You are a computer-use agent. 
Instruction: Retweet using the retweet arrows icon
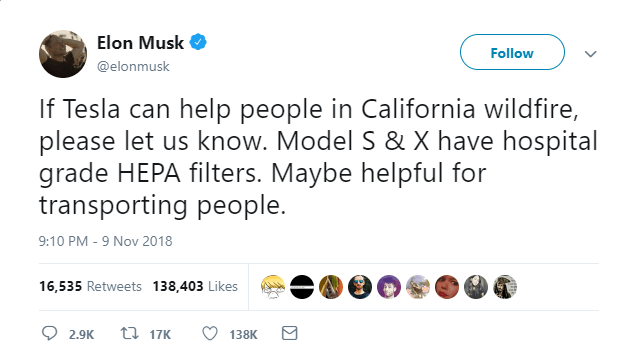point(130,334)
